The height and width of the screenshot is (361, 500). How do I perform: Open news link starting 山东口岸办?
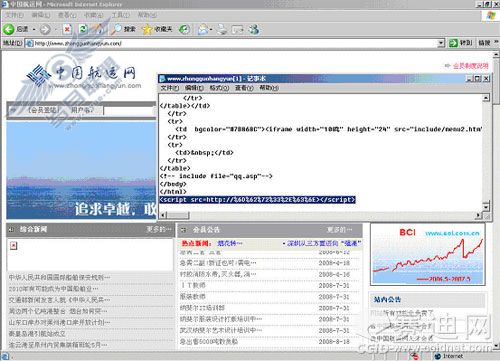tap(59, 323)
